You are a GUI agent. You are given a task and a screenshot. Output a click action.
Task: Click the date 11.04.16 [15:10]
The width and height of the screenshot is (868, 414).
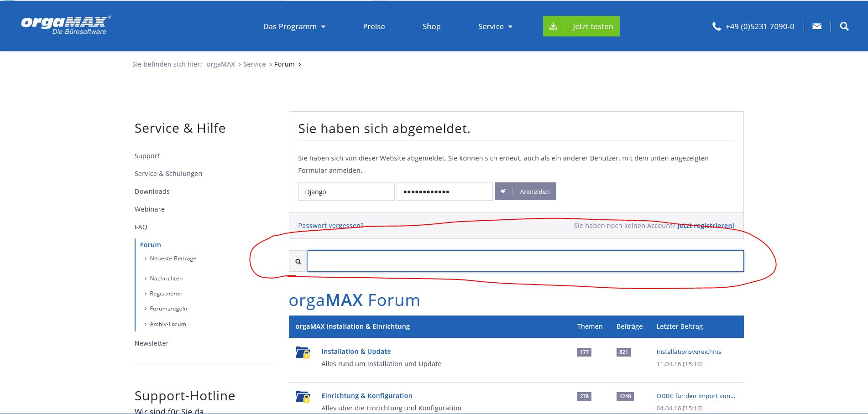pyautogui.click(x=680, y=364)
